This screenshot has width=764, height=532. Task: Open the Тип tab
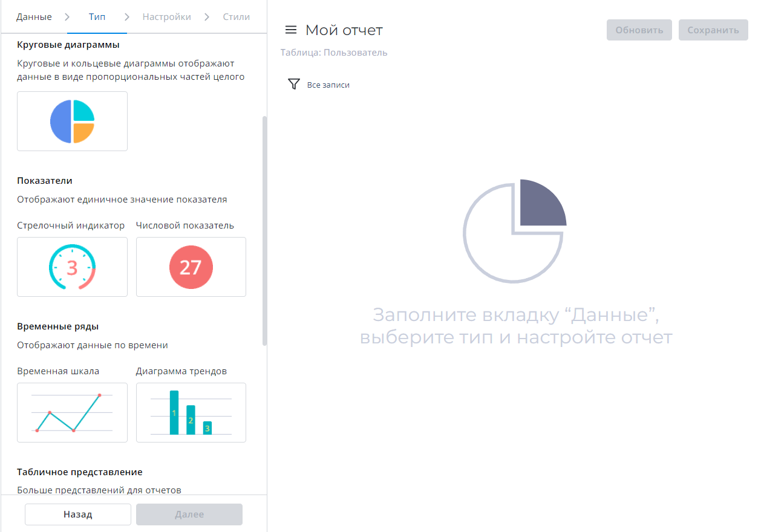pos(97,17)
